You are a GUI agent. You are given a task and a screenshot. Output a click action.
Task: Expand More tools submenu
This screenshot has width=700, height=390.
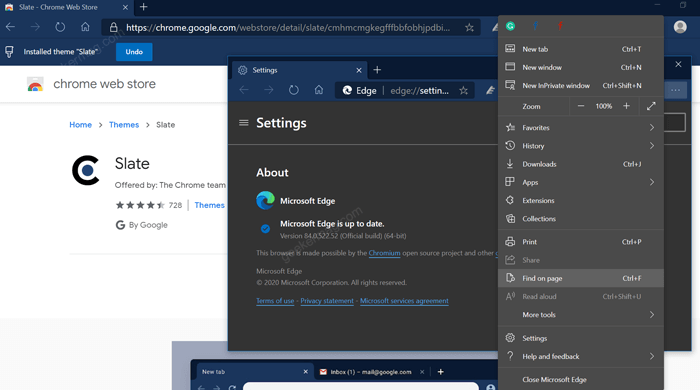point(580,315)
